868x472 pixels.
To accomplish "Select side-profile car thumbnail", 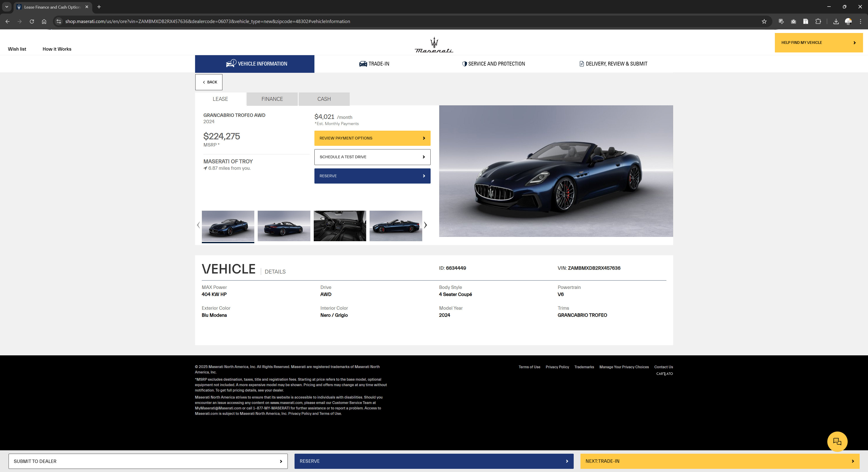I will tap(396, 226).
